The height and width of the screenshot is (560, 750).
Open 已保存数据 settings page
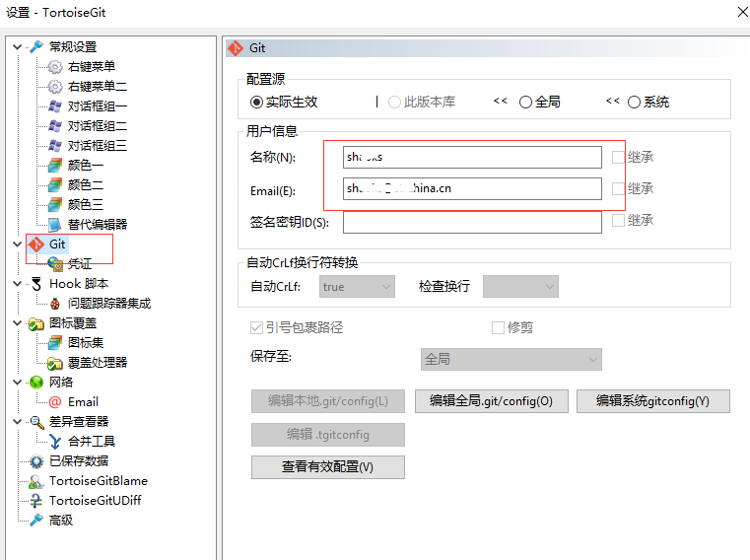coord(79,461)
